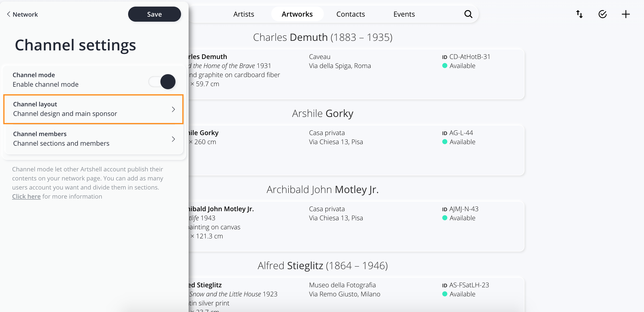Click the Arshile Gorky heading

[x=323, y=113]
